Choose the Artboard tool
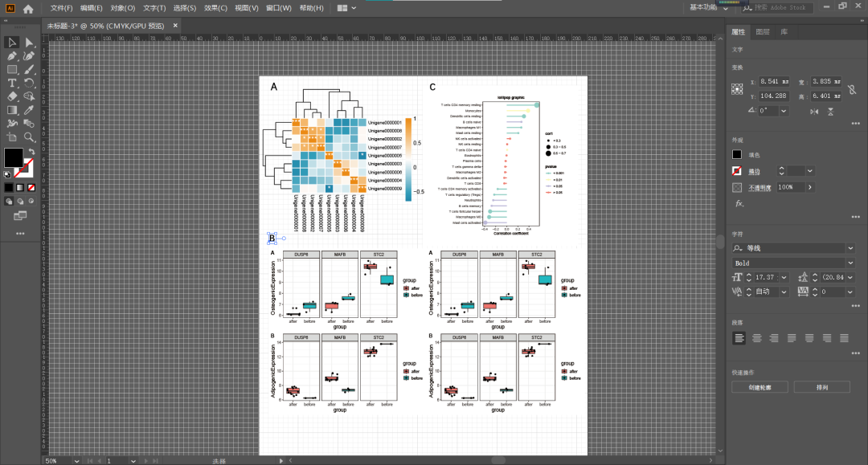Viewport: 868px width, 465px height. (x=11, y=137)
